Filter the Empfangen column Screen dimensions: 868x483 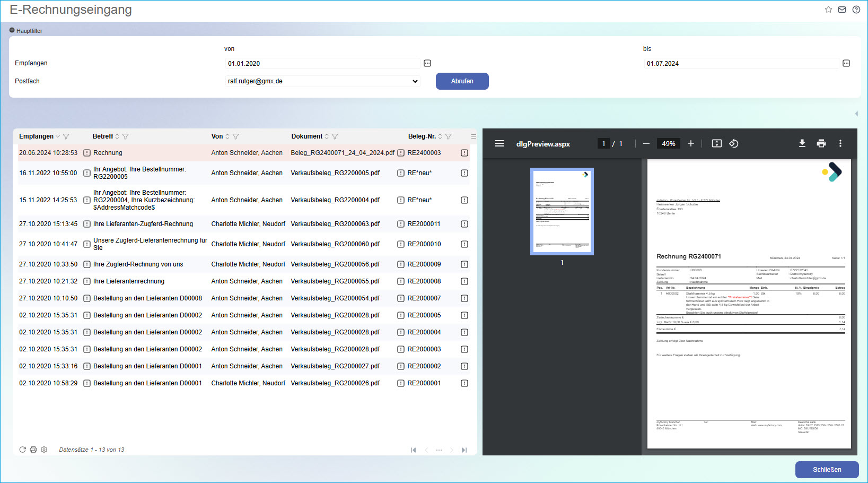point(66,136)
